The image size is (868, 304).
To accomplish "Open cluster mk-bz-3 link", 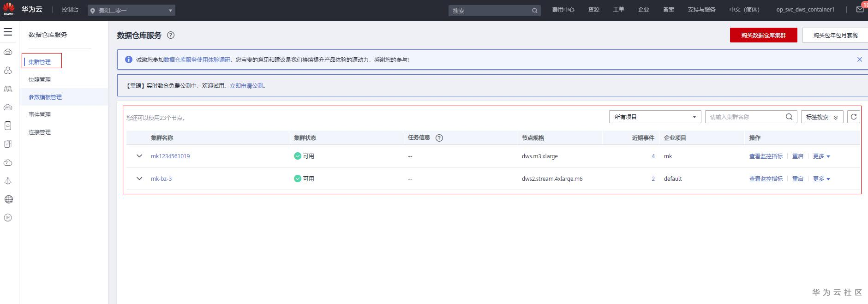I will click(161, 179).
